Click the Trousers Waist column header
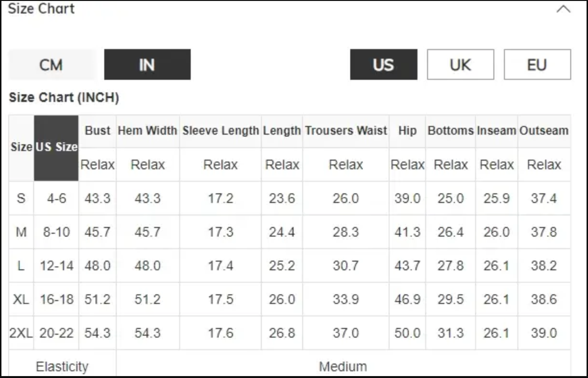Viewport: 588px width, 378px height. [x=346, y=131]
